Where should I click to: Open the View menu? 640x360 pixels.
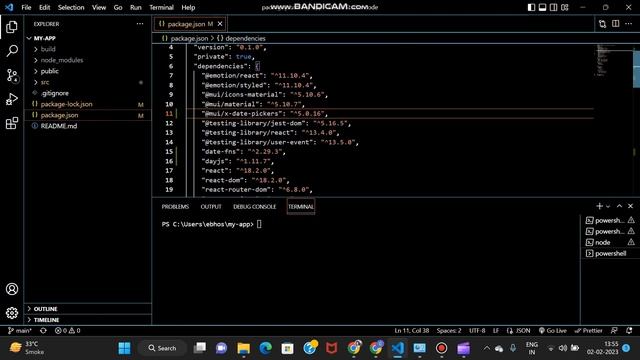pyautogui.click(x=99, y=7)
